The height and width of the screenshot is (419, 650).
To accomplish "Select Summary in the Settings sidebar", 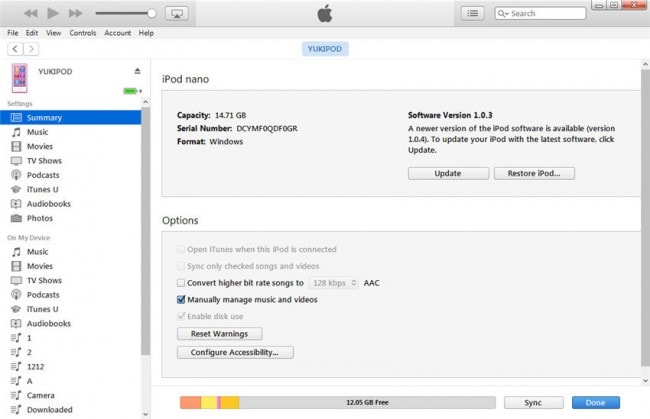I will point(70,118).
